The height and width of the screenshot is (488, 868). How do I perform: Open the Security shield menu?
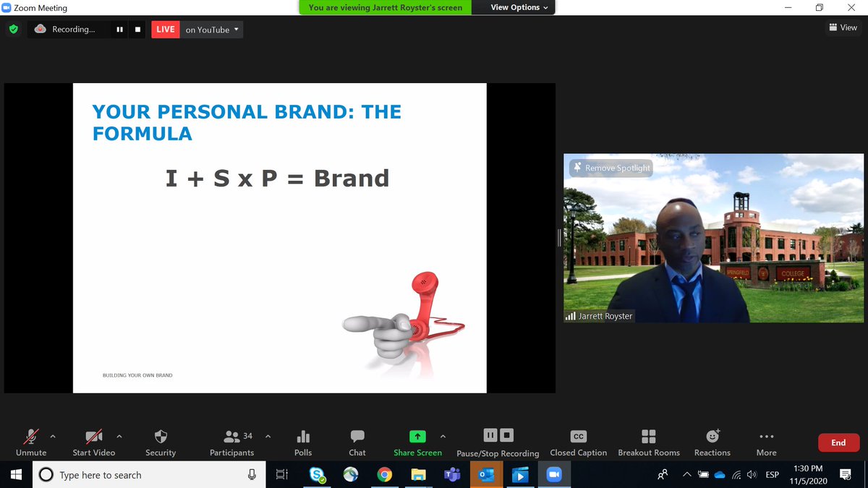pyautogui.click(x=161, y=442)
